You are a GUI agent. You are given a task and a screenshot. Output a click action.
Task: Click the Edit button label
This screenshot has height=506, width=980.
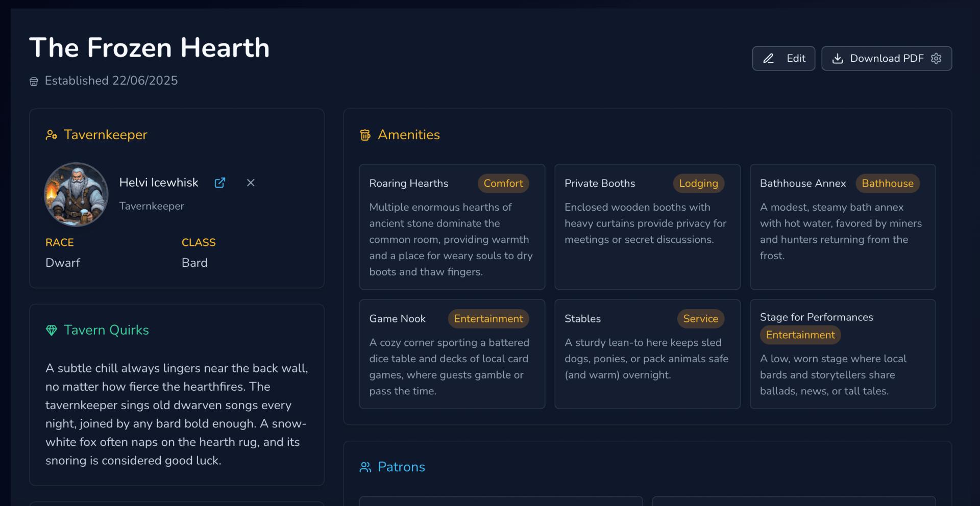[x=796, y=59]
